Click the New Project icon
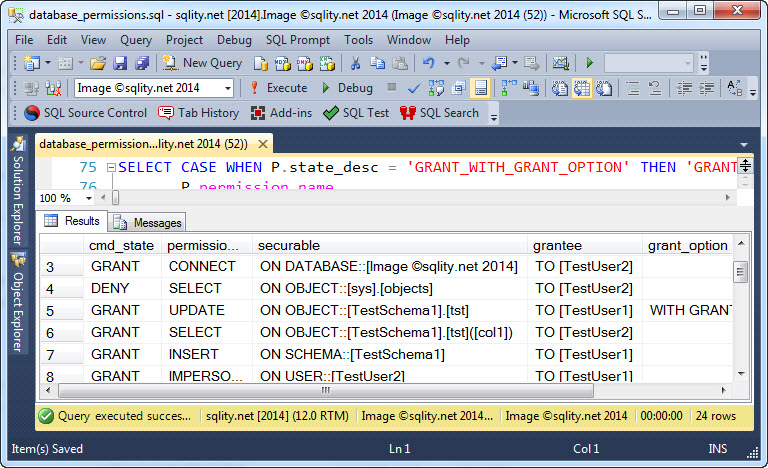This screenshot has height=468, width=768. coord(32,63)
